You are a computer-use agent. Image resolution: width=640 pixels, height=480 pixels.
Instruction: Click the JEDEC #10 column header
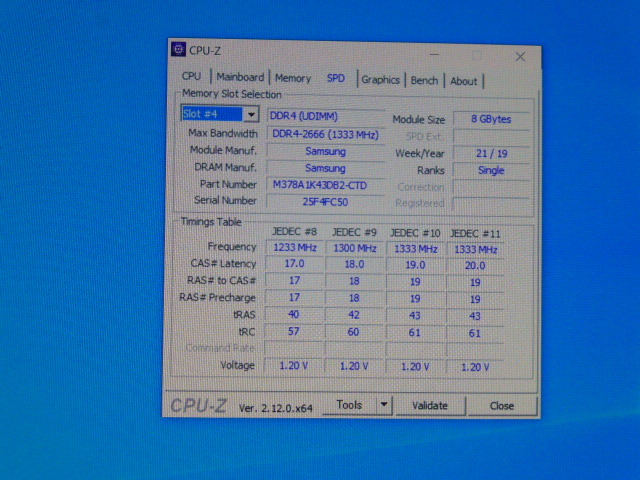pos(415,233)
